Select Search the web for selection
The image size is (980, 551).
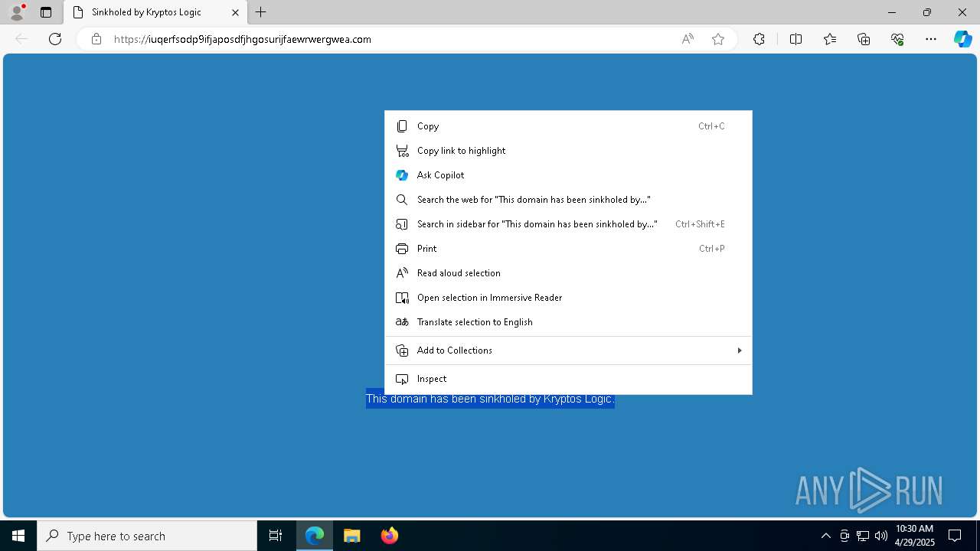coord(568,200)
